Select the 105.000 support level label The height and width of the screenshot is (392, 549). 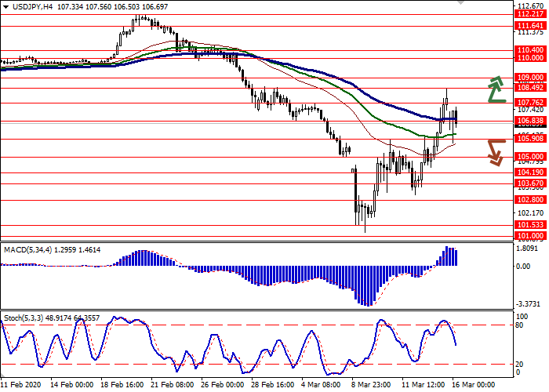point(530,157)
